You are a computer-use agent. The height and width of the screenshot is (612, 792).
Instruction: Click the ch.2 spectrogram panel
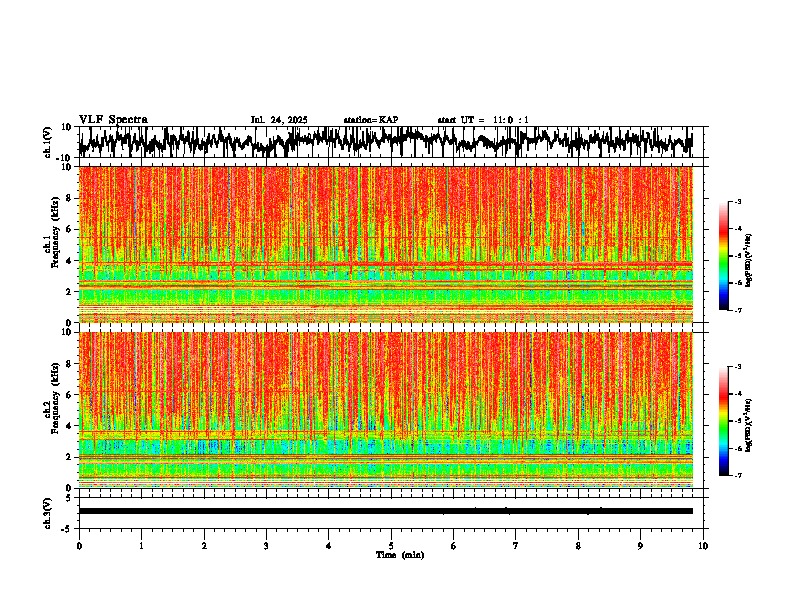tap(385, 410)
